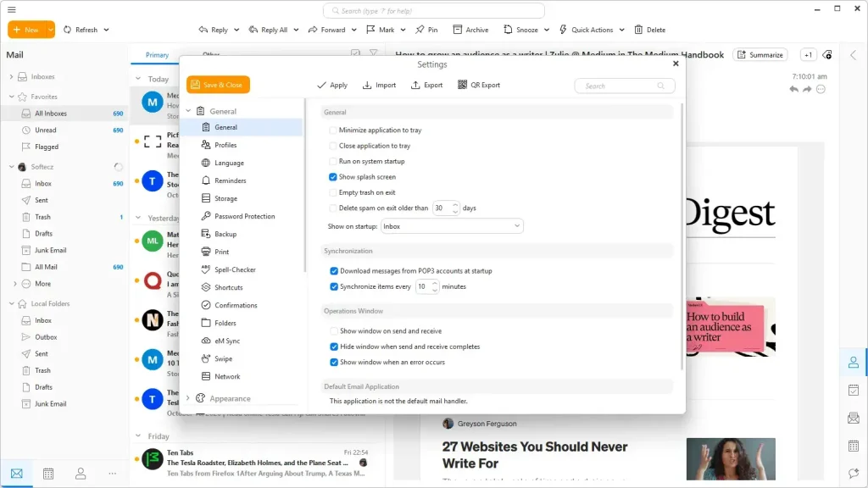The height and width of the screenshot is (488, 868).
Task: Open the New button dropdown arrow
Action: point(50,30)
